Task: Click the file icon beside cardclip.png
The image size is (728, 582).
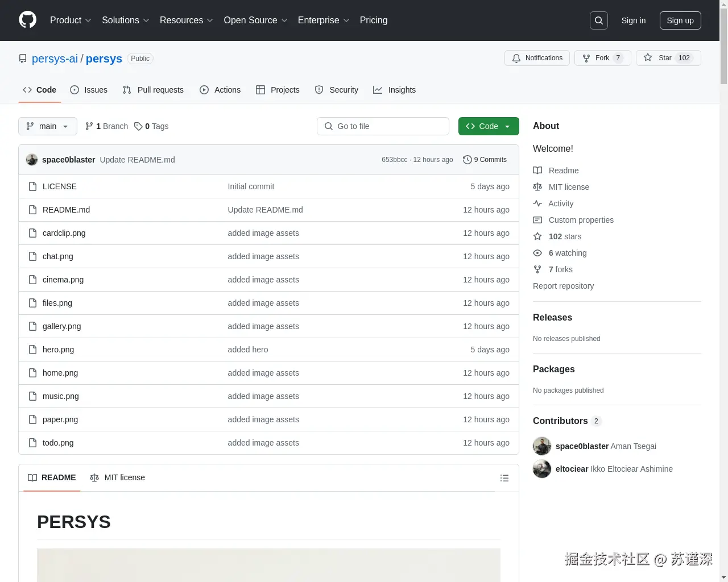Action: 32,233
